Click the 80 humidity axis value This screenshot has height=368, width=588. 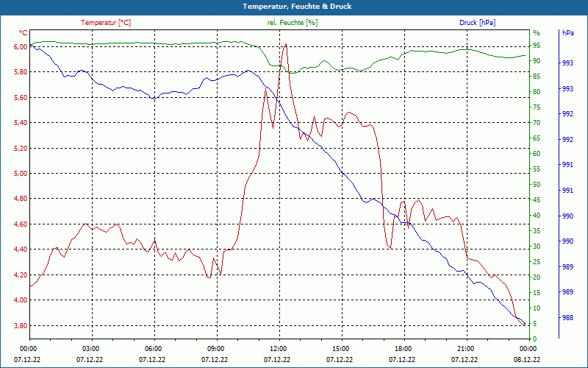[x=537, y=91]
